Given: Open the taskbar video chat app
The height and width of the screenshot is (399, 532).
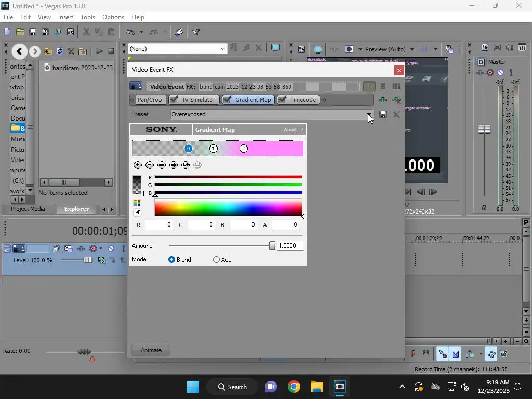Looking at the screenshot, I should 271,387.
